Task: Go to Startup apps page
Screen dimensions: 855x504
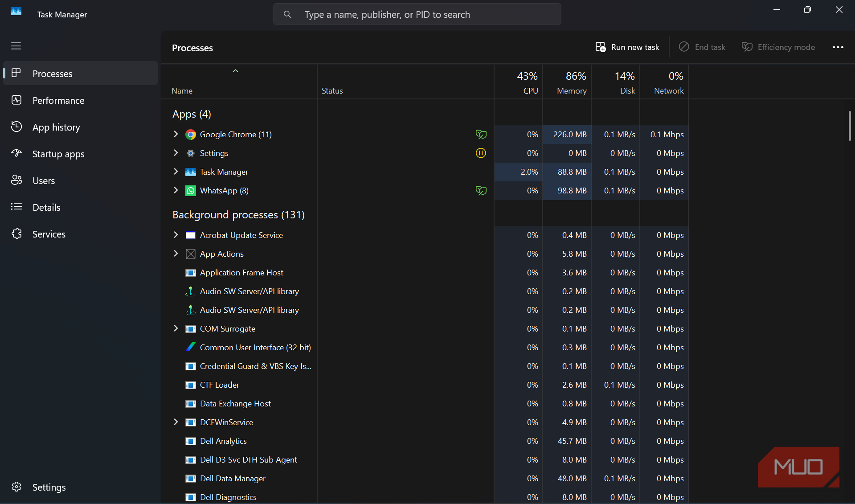Action: (x=80, y=154)
